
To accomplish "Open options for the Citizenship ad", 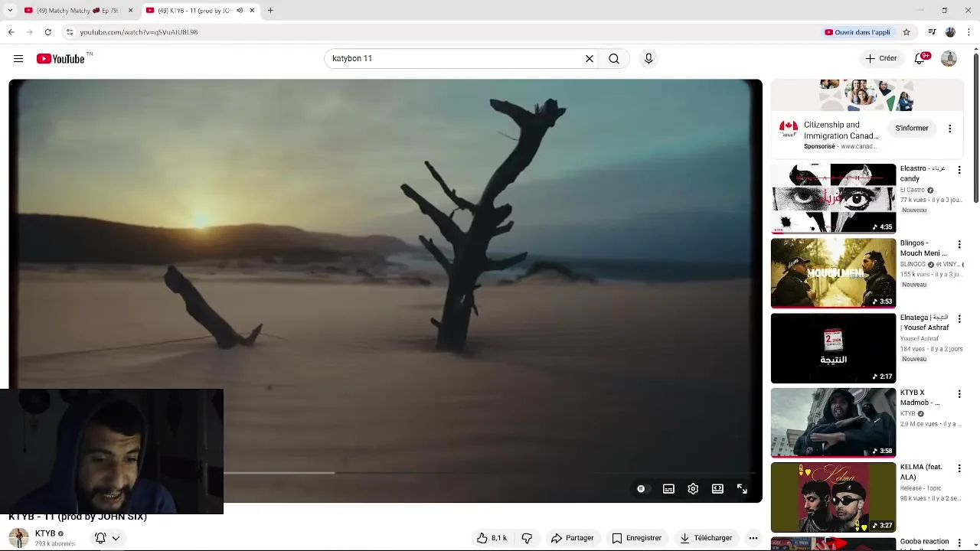I will 950,129.
